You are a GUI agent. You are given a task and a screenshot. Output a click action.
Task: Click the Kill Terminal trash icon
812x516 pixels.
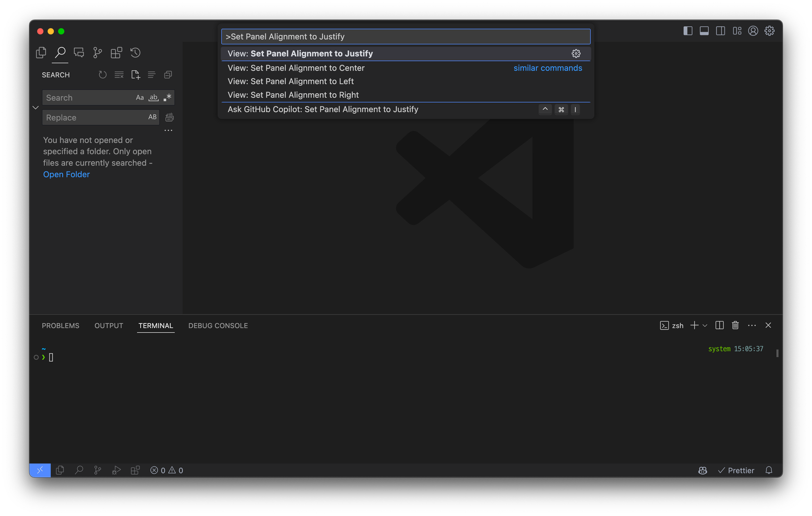tap(735, 325)
